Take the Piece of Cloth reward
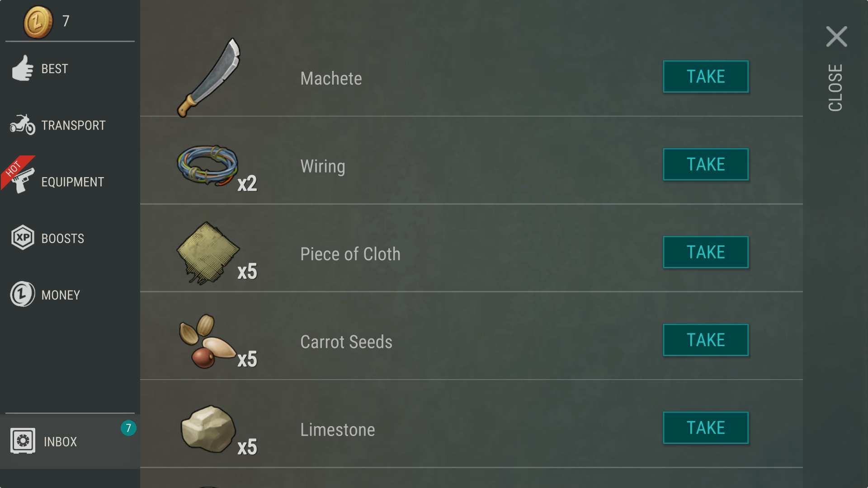Viewport: 868px width, 488px height. point(705,252)
